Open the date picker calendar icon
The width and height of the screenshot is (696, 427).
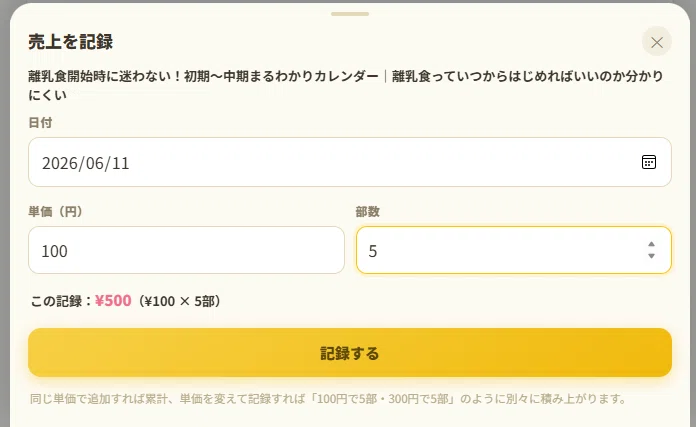coord(649,162)
